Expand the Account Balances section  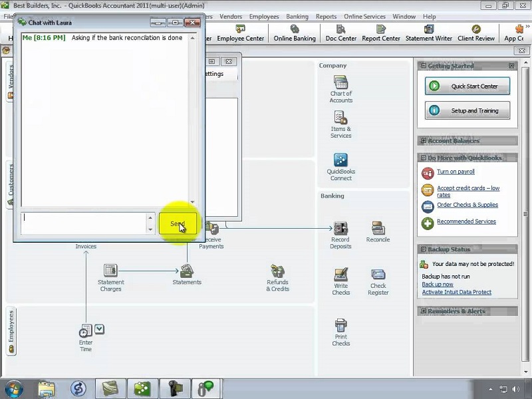tap(424, 141)
